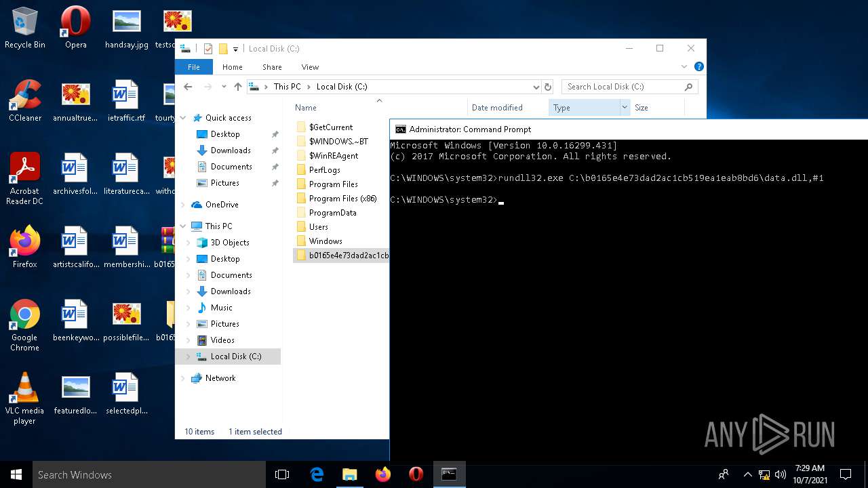Click the taskbar clock showing 7:29 AM
The image size is (868, 488).
pyautogui.click(x=810, y=474)
